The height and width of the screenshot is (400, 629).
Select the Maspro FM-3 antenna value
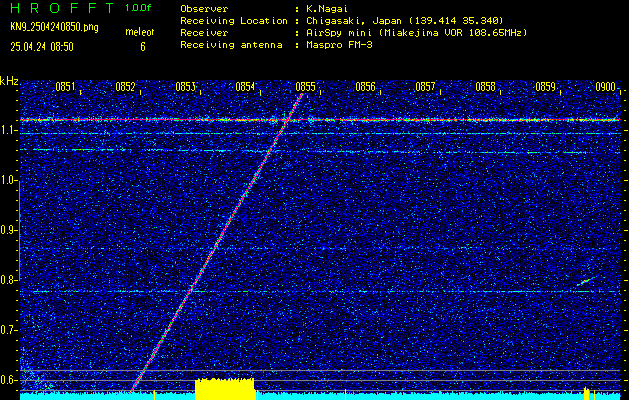pos(339,45)
